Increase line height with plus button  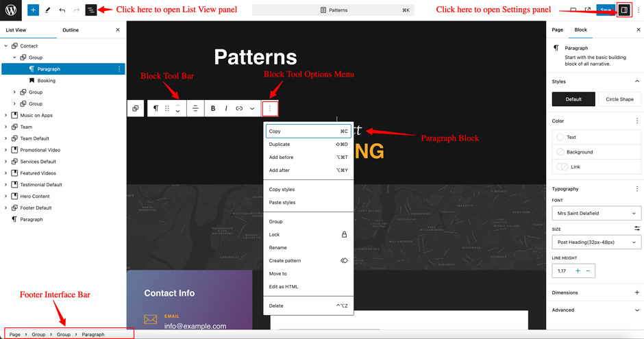(x=578, y=271)
